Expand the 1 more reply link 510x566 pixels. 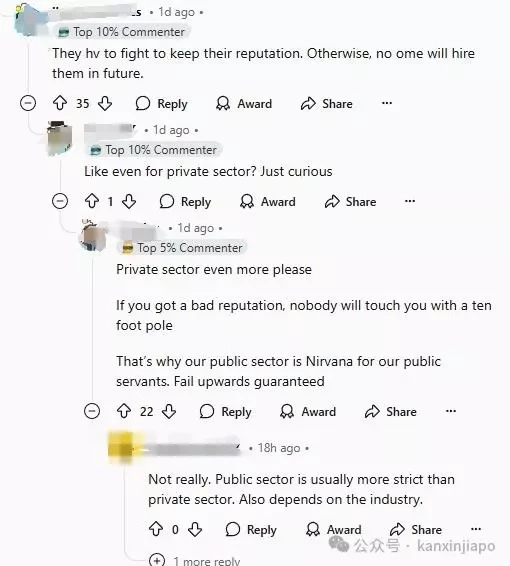coord(195,561)
